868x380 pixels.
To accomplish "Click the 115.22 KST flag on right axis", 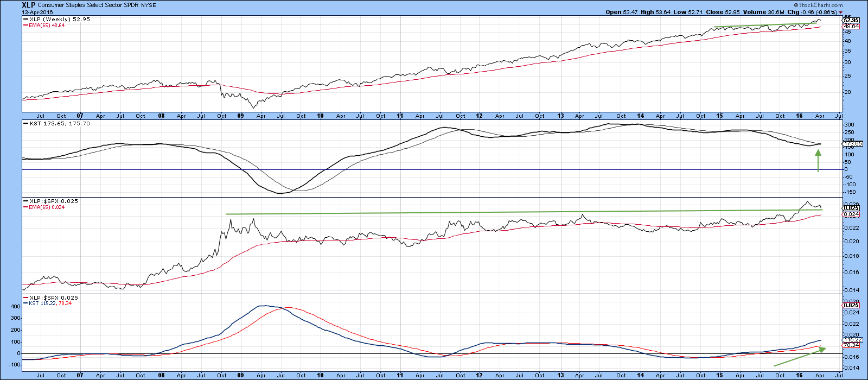I will (853, 339).
